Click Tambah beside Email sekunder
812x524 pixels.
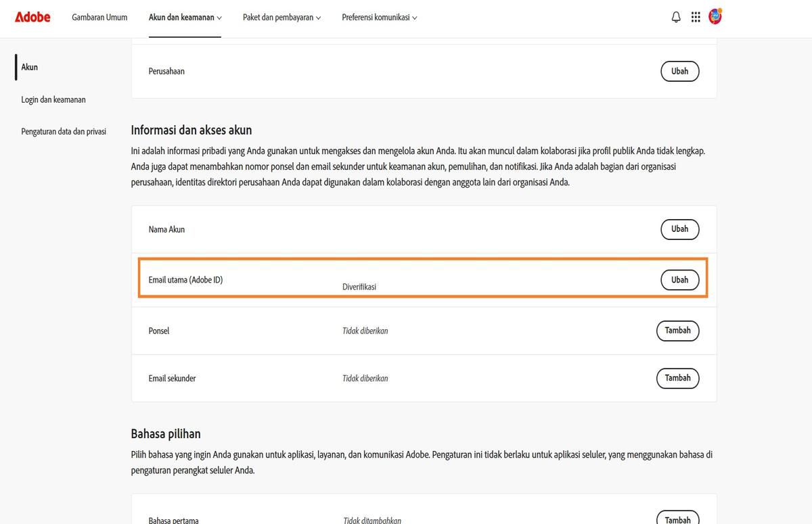pyautogui.click(x=677, y=378)
